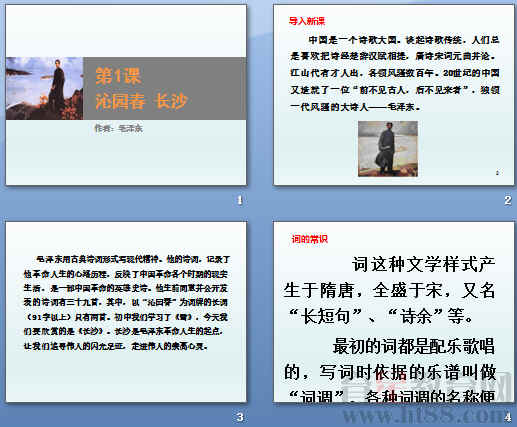Screen dimensions: 517x427
Task: Click the red heading 导入新课
Action: coord(306,21)
